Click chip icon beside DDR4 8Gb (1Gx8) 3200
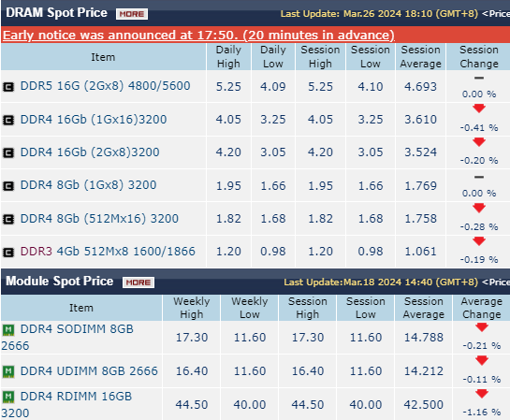 (8, 186)
